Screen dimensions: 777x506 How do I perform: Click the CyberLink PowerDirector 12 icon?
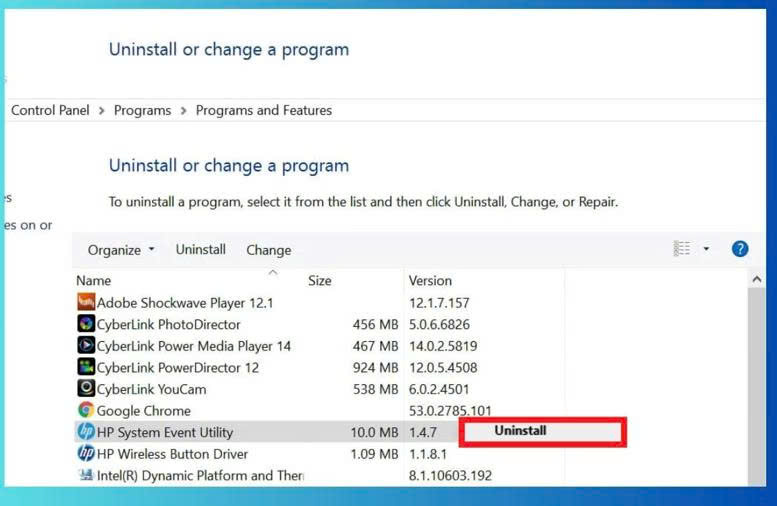tap(86, 367)
